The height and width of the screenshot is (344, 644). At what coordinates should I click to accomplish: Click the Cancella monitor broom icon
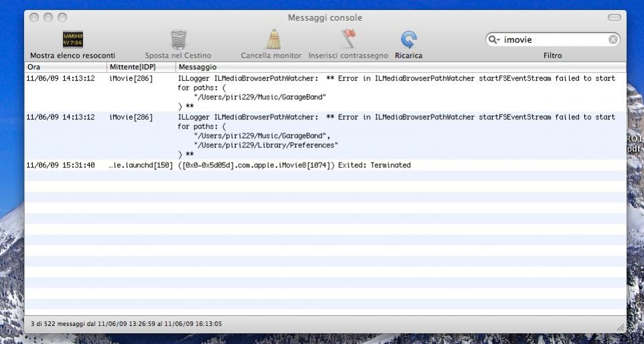click(x=273, y=39)
